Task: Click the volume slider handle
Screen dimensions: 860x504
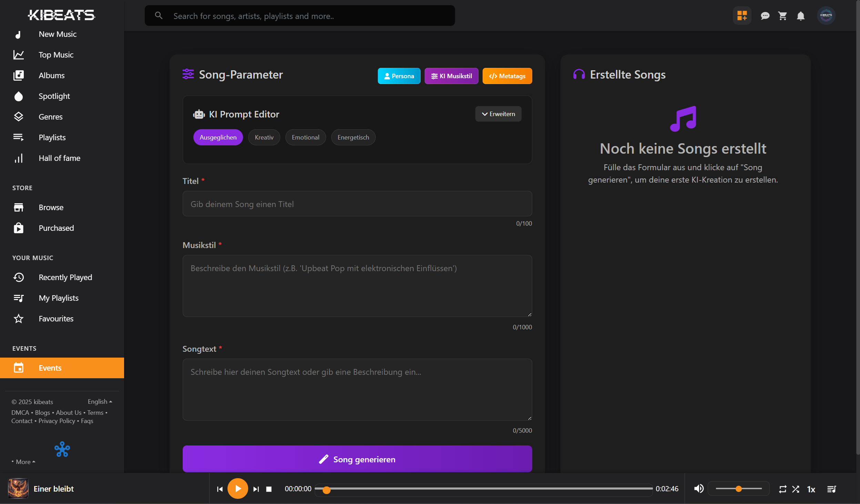Action: [x=738, y=488]
